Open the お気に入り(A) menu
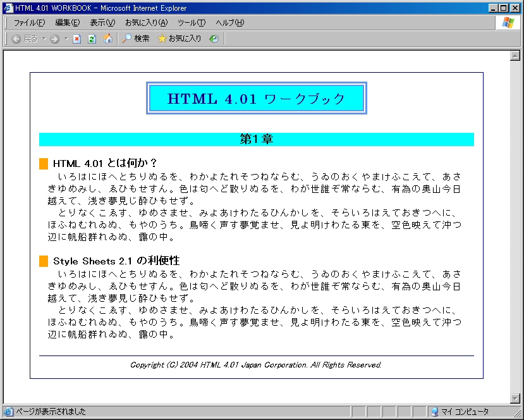The width and height of the screenshot is (524, 420). (x=146, y=23)
